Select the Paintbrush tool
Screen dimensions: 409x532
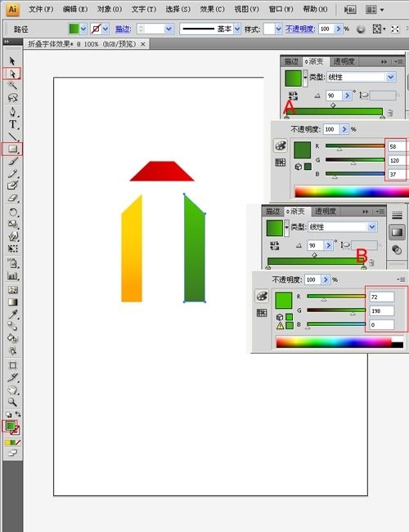pyautogui.click(x=12, y=162)
